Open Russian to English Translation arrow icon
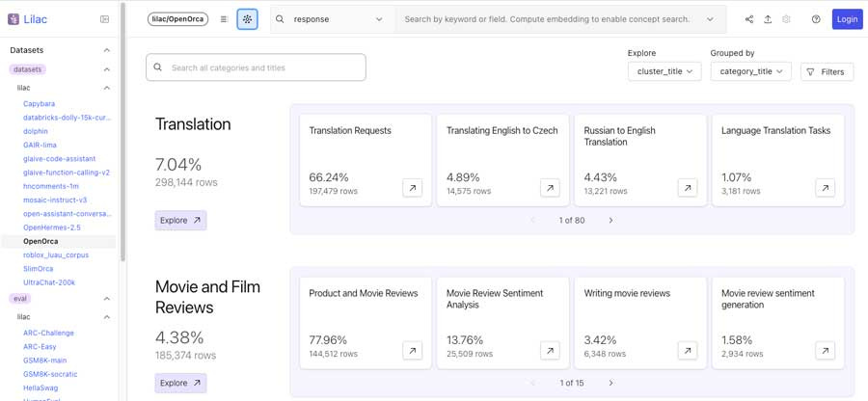The width and height of the screenshot is (868, 401). 688,188
